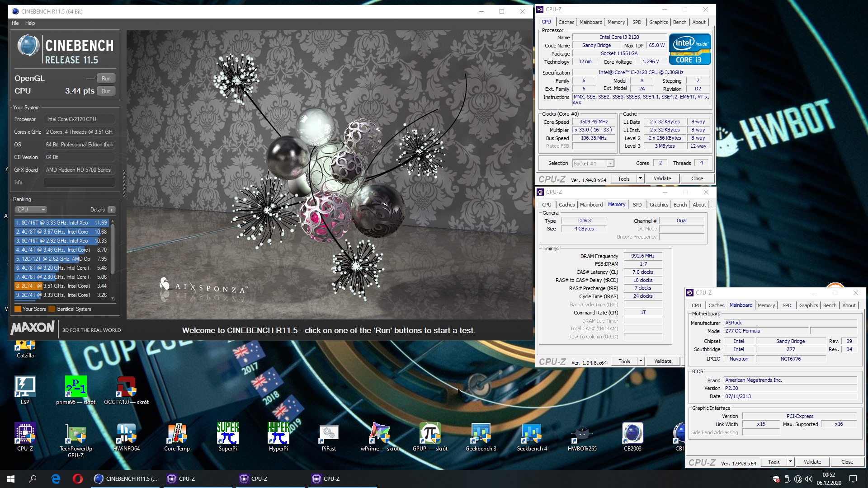Switch to Caches tab in top CPU-Z window

(x=566, y=22)
